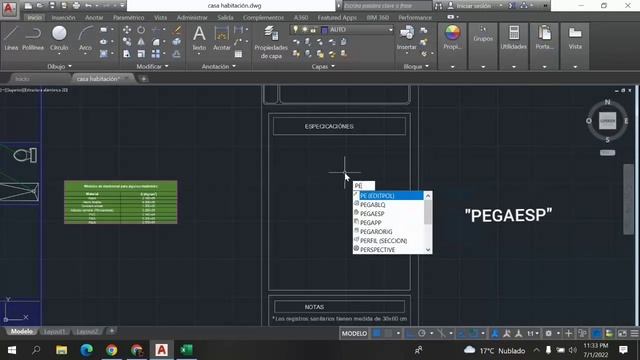Toggle the blue hardware acceleration icon

click(x=596, y=333)
